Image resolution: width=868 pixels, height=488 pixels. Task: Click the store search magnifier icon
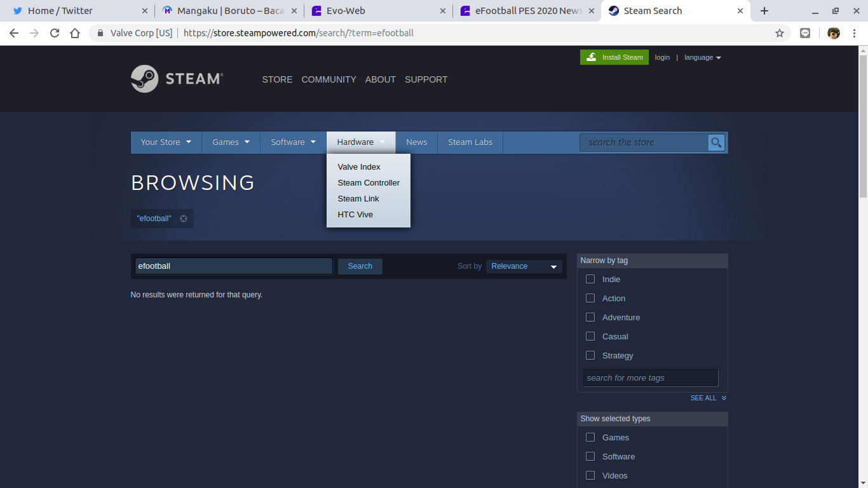pos(716,142)
